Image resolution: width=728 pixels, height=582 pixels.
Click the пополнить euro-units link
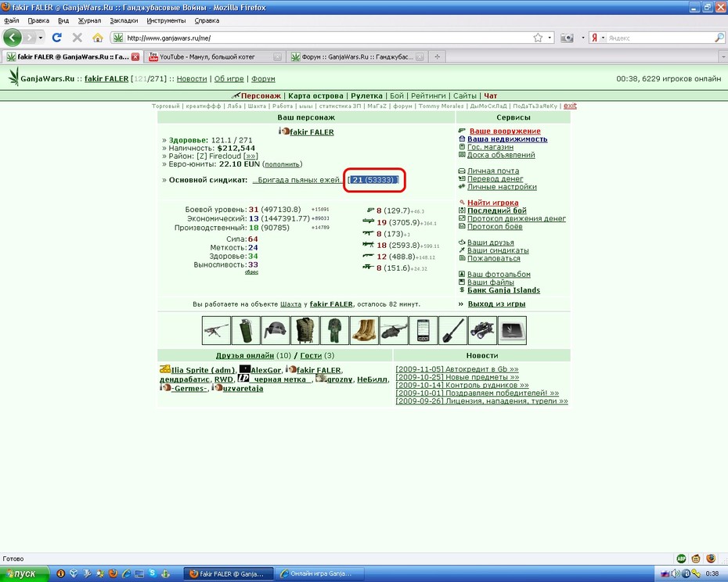click(x=283, y=164)
